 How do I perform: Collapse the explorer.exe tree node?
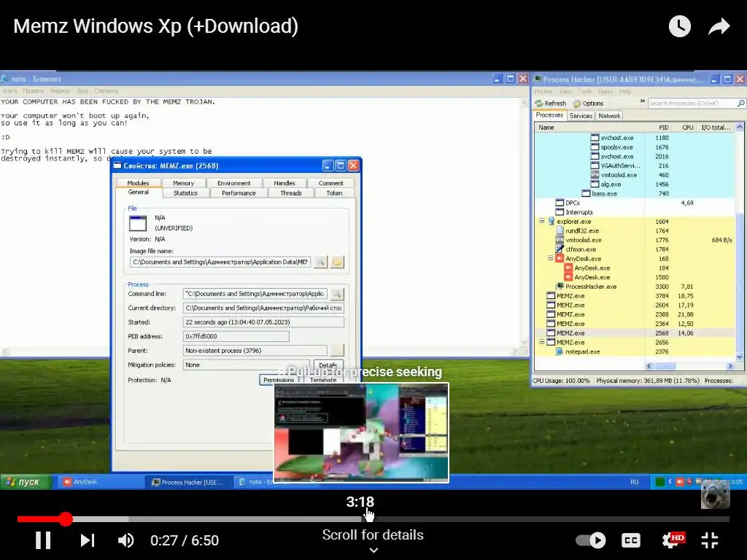(x=542, y=221)
